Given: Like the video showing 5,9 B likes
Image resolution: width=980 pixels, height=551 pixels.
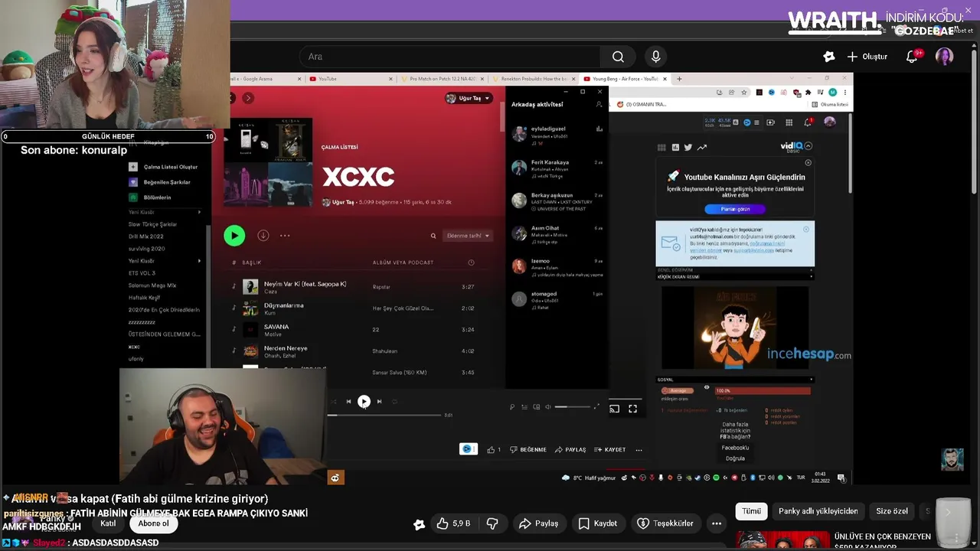Looking at the screenshot, I should tap(453, 523).
